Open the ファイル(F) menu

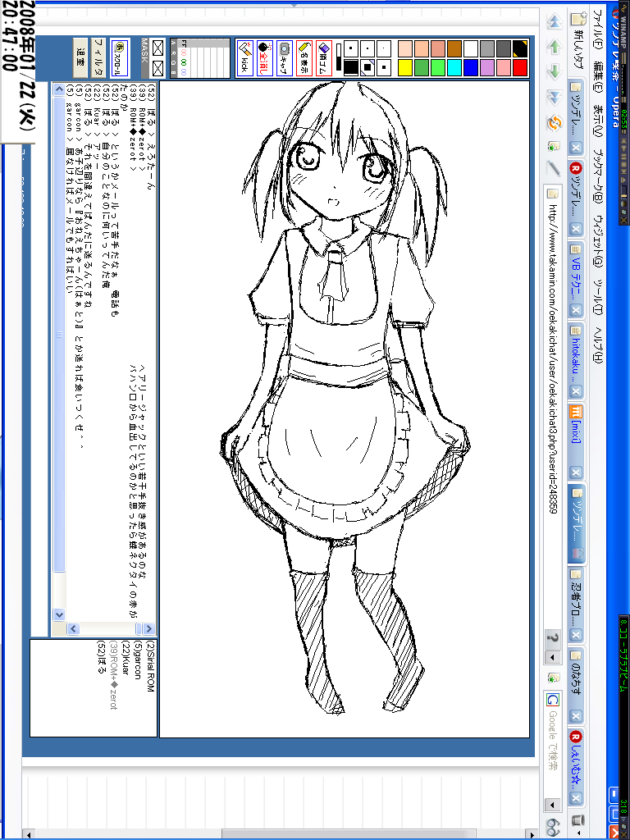[598, 30]
